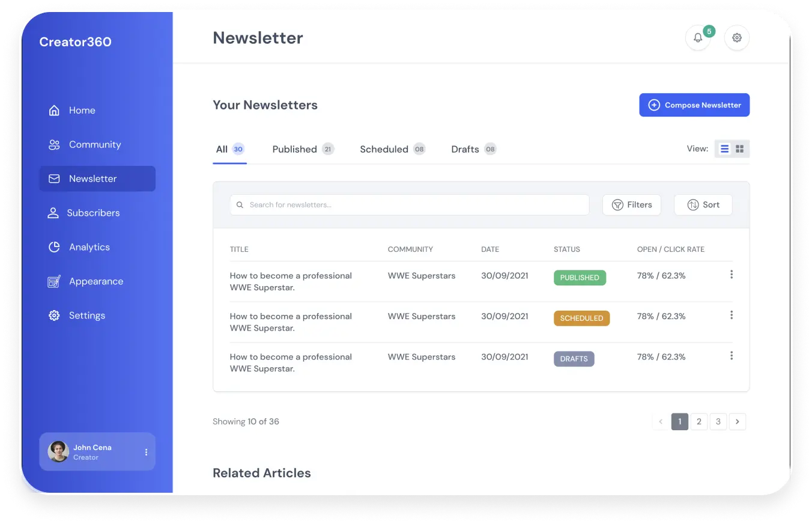Click the settings gear in header

click(x=736, y=38)
